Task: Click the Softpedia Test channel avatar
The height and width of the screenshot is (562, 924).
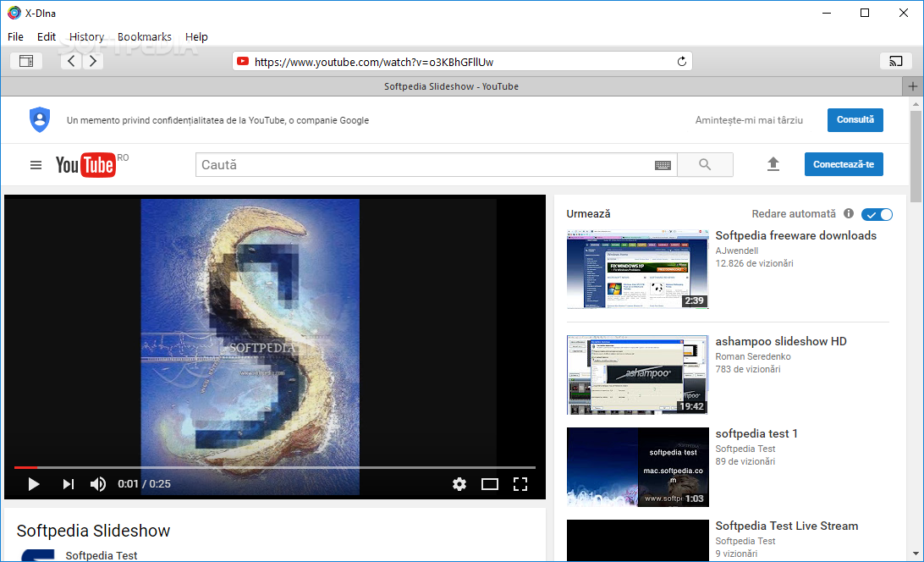Action: [x=38, y=555]
